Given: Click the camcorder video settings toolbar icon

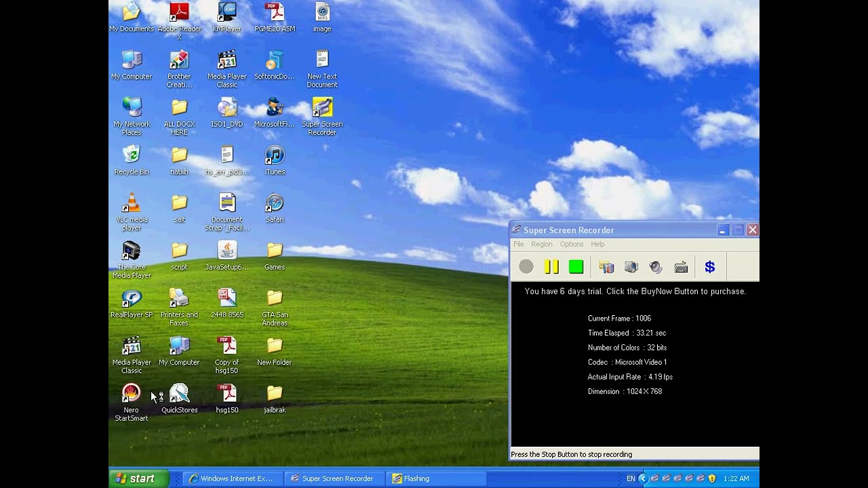Looking at the screenshot, I should (631, 267).
